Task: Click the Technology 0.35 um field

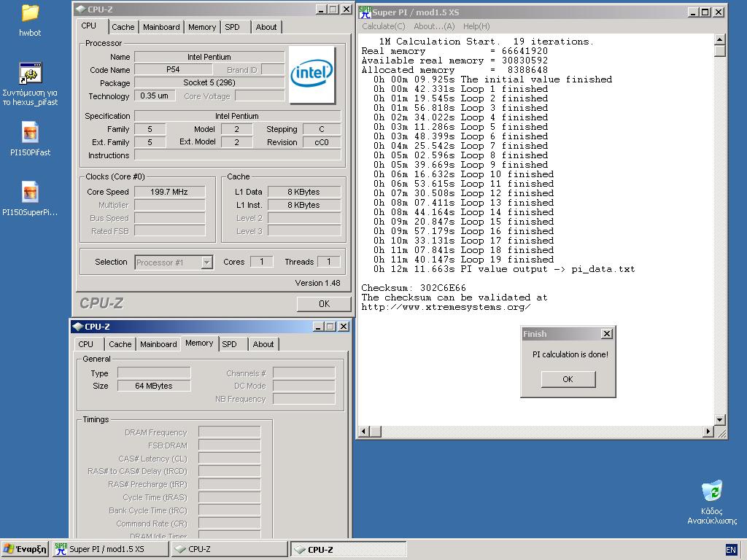Action: (x=155, y=96)
